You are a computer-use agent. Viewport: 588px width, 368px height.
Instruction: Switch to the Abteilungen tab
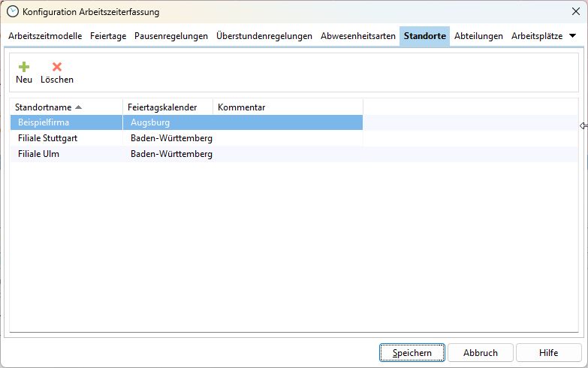[x=478, y=36]
